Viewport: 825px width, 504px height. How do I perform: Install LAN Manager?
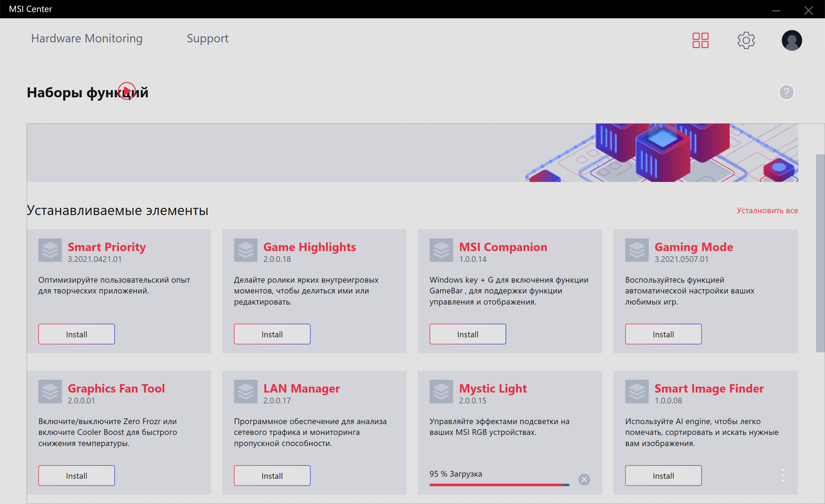pyautogui.click(x=272, y=475)
